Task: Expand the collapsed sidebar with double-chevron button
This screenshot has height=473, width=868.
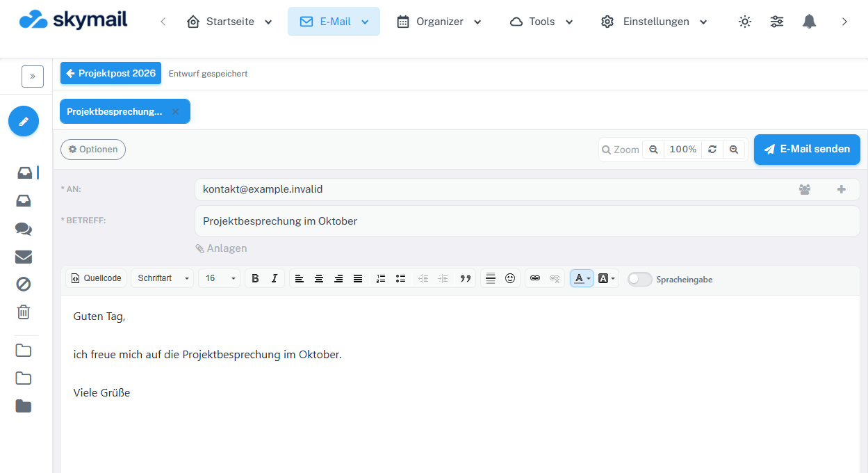Action: click(x=33, y=77)
